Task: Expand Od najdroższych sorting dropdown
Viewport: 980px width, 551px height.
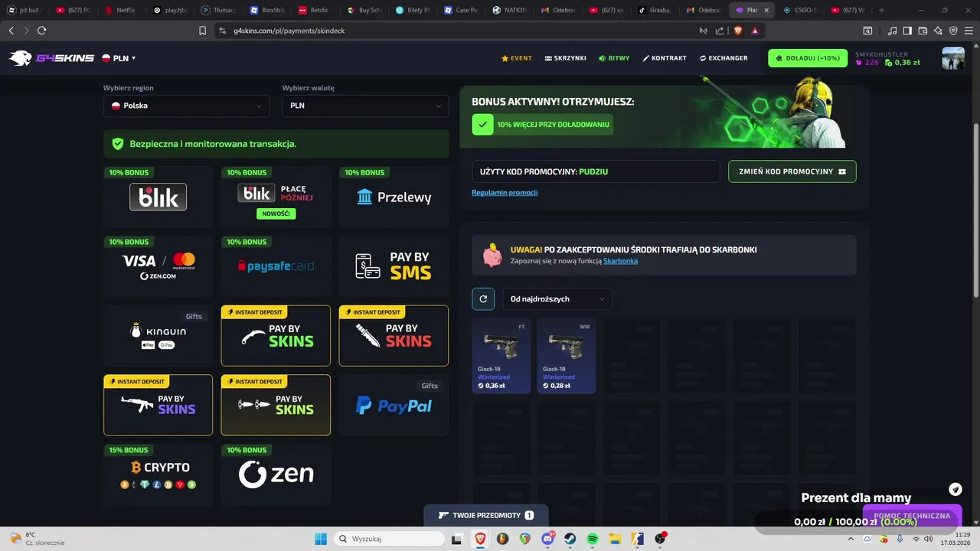Action: pos(557,299)
